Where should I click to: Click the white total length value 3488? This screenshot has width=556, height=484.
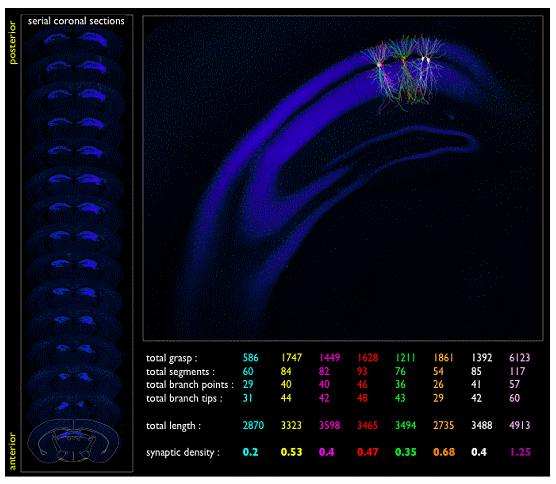(x=482, y=425)
